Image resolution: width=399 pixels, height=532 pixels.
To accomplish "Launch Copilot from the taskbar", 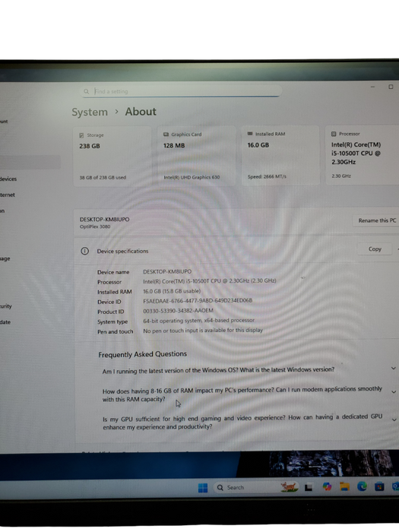I will point(327,487).
